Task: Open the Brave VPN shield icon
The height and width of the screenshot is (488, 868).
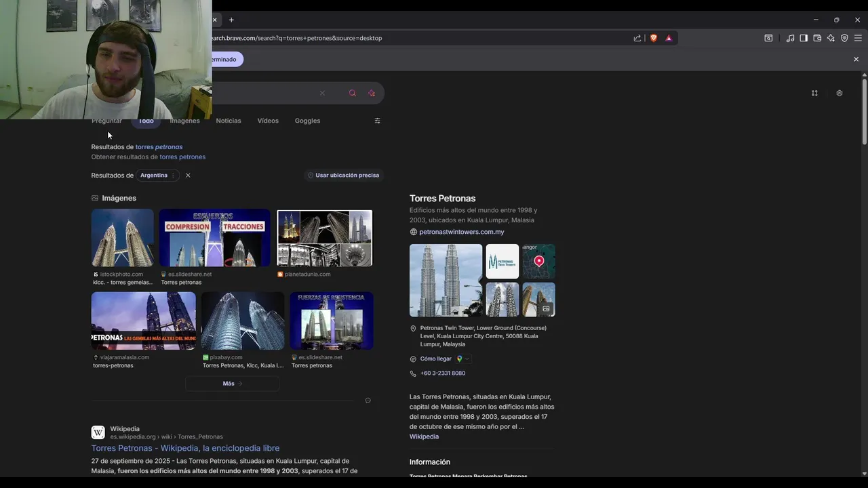Action: (x=844, y=38)
